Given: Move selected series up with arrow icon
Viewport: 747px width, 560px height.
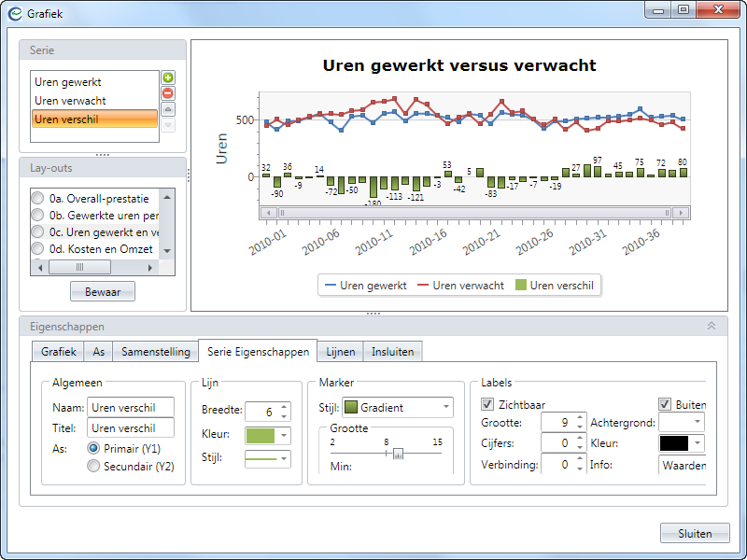Looking at the screenshot, I should click(x=168, y=109).
